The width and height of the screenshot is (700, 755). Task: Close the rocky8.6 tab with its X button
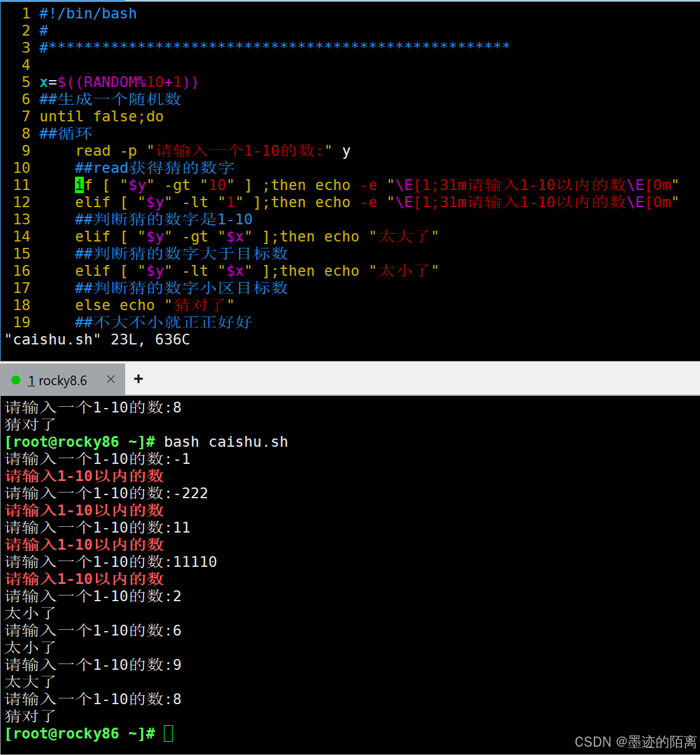tap(110, 379)
